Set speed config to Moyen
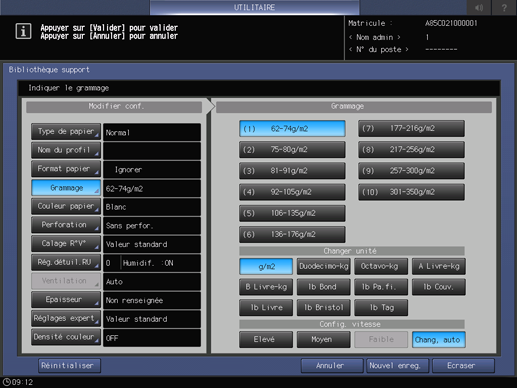Viewport: 517px width, 388px height. tap(324, 339)
